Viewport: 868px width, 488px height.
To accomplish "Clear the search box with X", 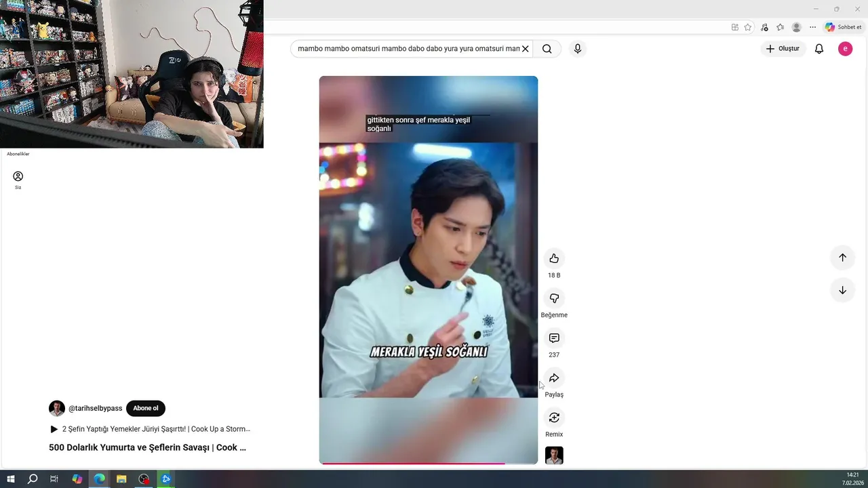I will 525,49.
